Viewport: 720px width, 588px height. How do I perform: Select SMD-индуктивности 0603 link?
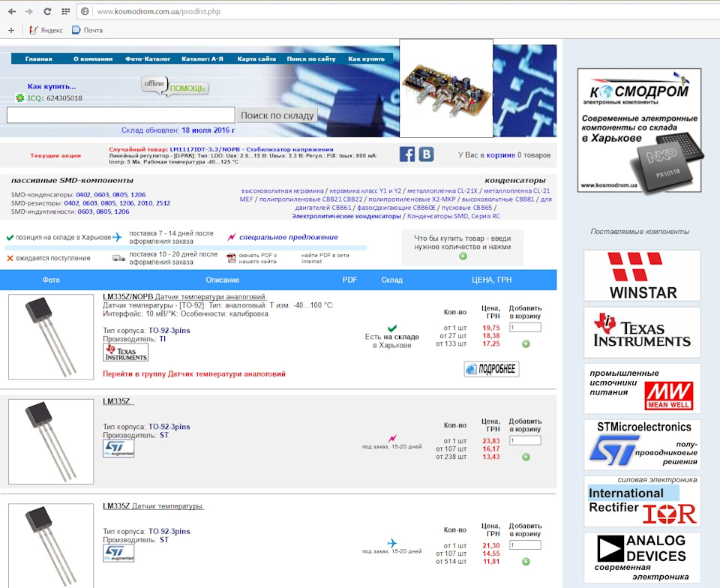click(85, 211)
